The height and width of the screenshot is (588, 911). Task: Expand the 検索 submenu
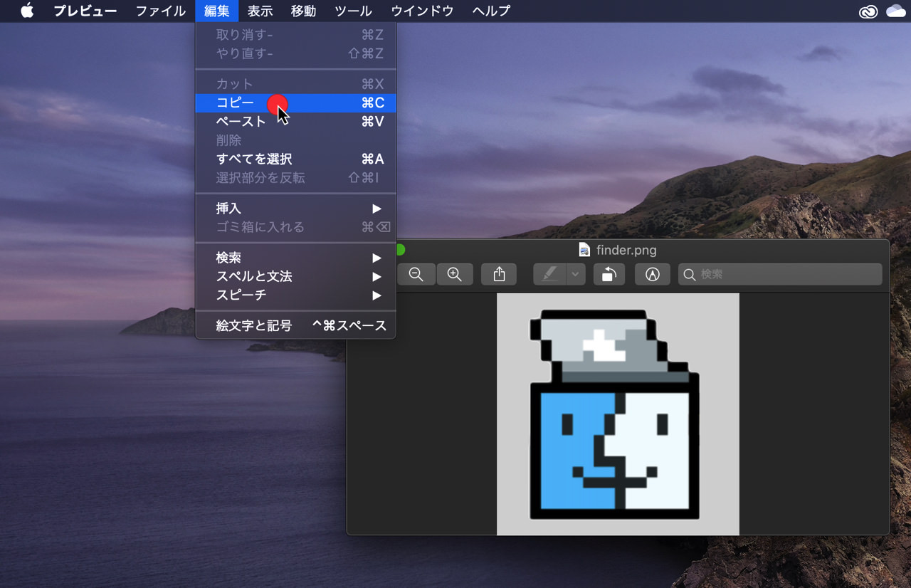click(296, 258)
